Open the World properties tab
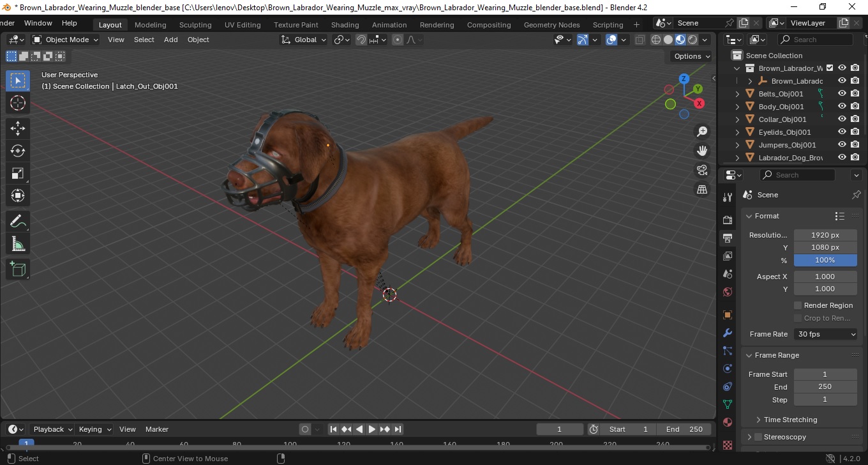This screenshot has width=868, height=465. (x=727, y=292)
